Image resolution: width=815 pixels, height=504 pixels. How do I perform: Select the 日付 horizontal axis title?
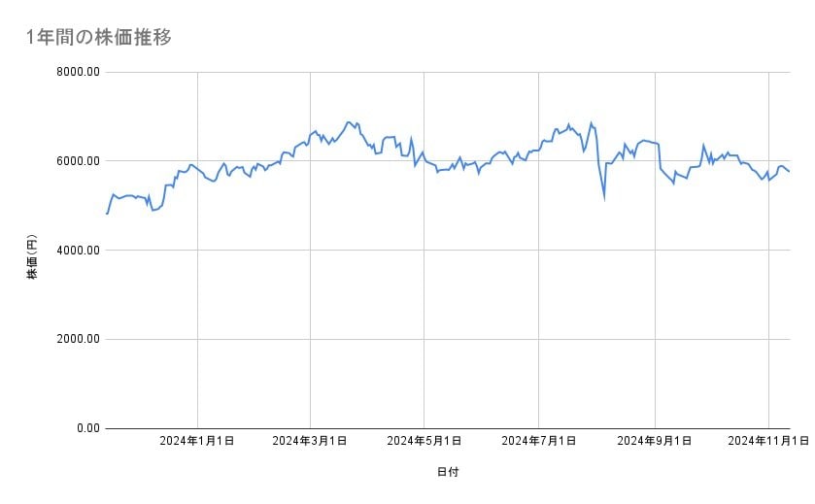coord(448,472)
